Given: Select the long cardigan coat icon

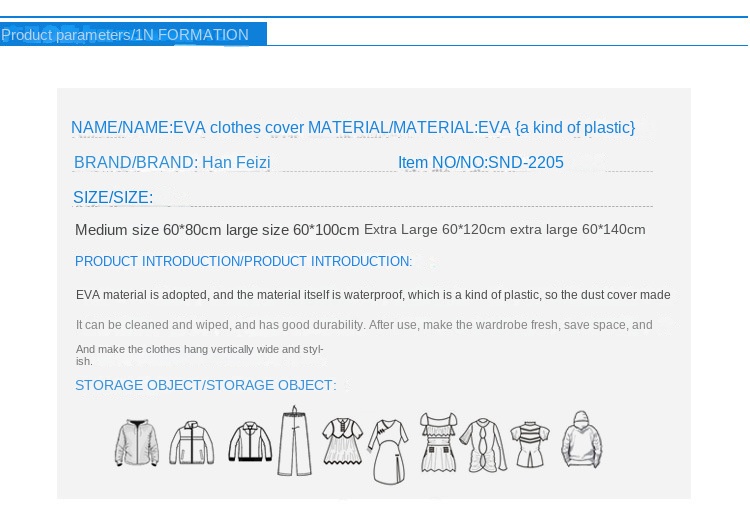Looking at the screenshot, I should click(483, 445).
